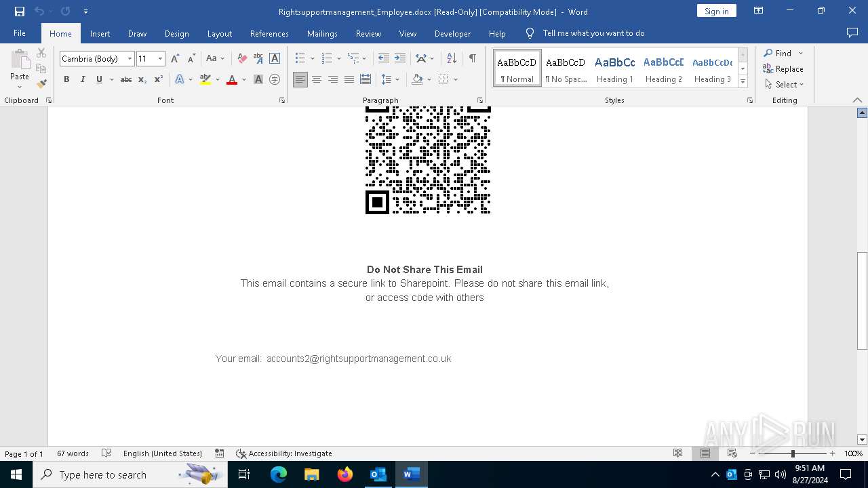Click the Sign in button
This screenshot has height=488, width=868.
pos(716,11)
